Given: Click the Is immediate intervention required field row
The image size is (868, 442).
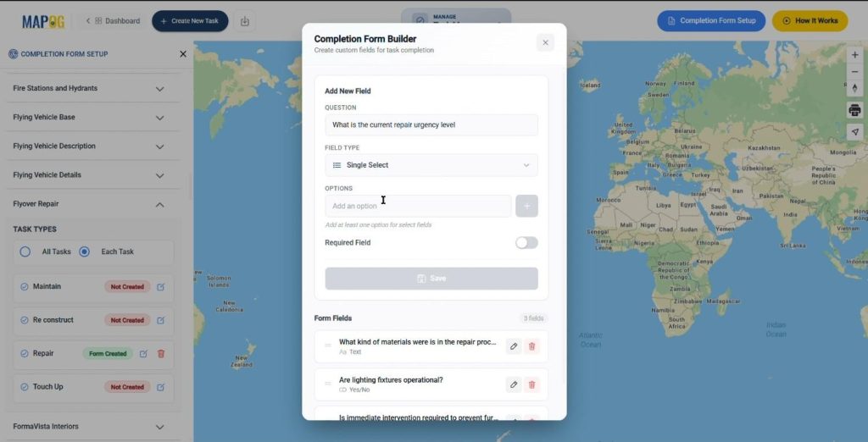Looking at the screenshot, I should pos(431,416).
